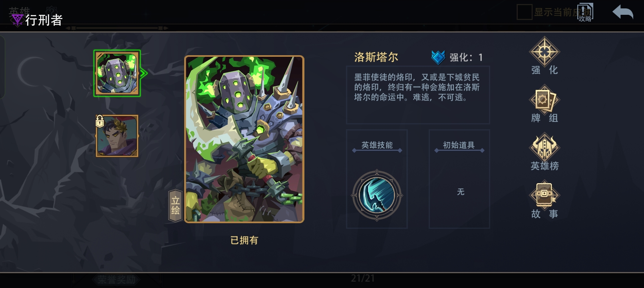Open the 英雄榜 helmet ranking icon
The width and height of the screenshot is (644, 288).
coord(544,148)
